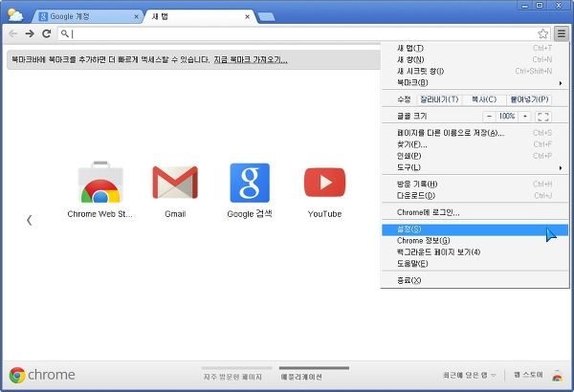Click the fullscreen icon in the zoom row
The width and height of the screenshot is (574, 392).
543,117
